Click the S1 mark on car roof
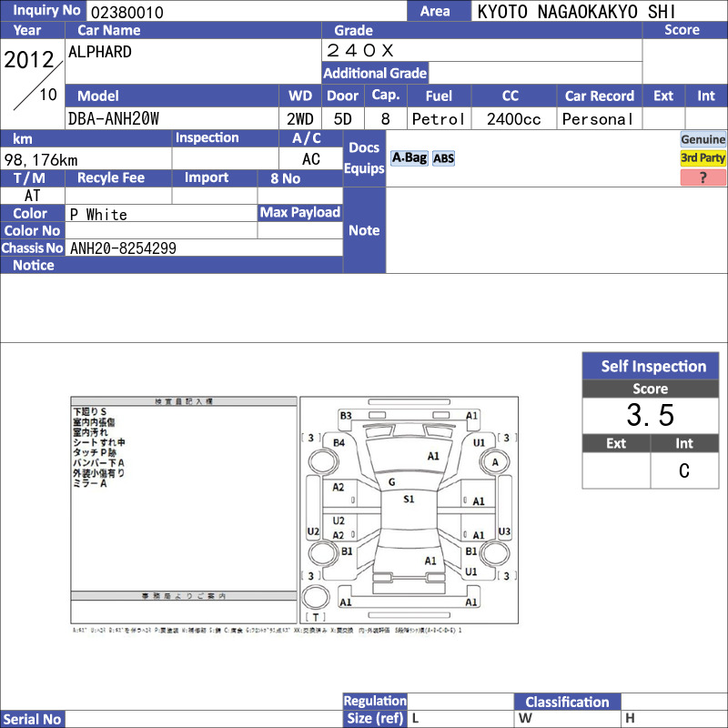This screenshot has width=728, height=728. pos(409,499)
